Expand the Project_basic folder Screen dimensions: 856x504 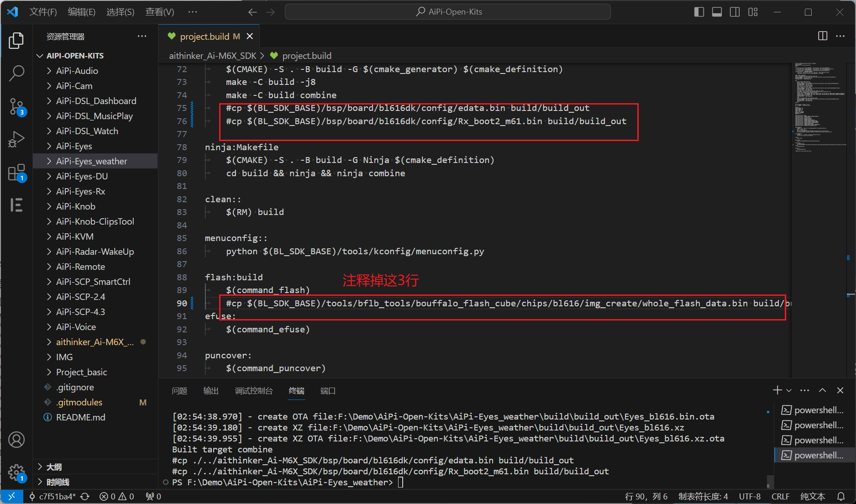95,372
